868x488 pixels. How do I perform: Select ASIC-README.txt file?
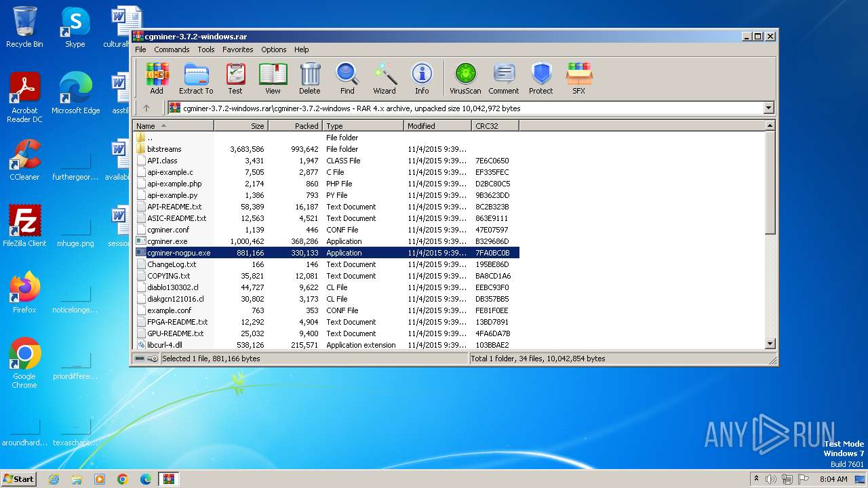[x=326, y=218]
